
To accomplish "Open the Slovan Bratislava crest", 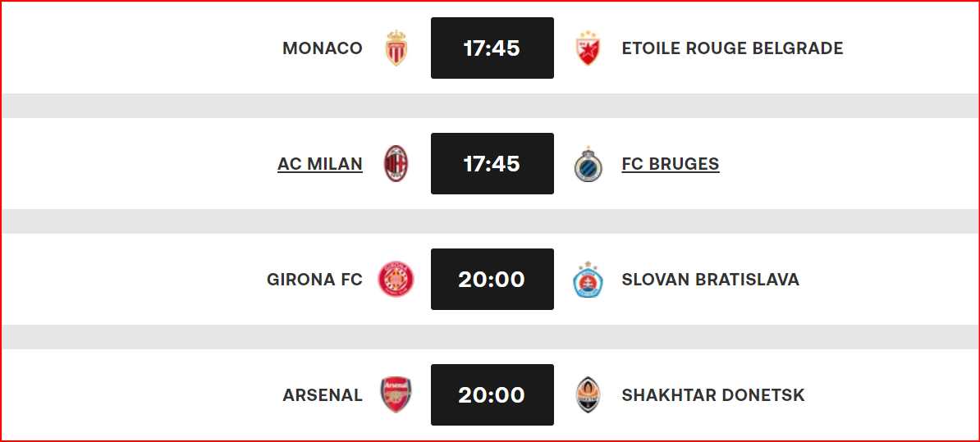I will point(588,279).
